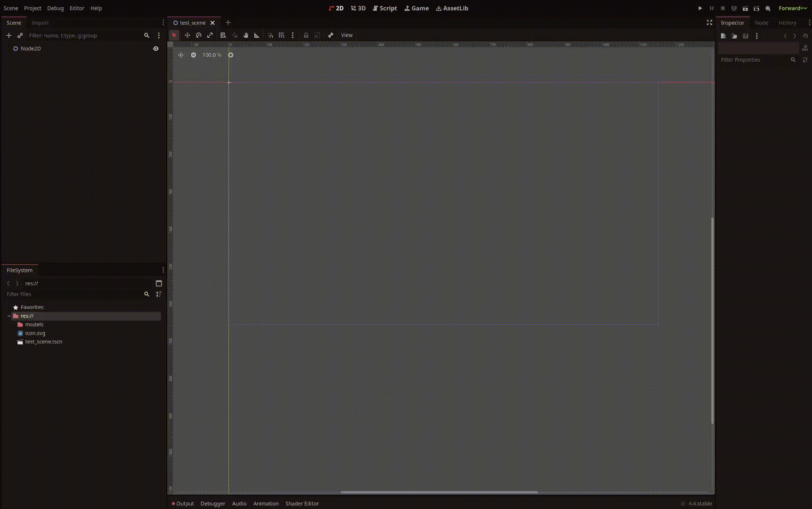The height and width of the screenshot is (509, 812).
Task: Activate the Scale tool
Action: 210,35
